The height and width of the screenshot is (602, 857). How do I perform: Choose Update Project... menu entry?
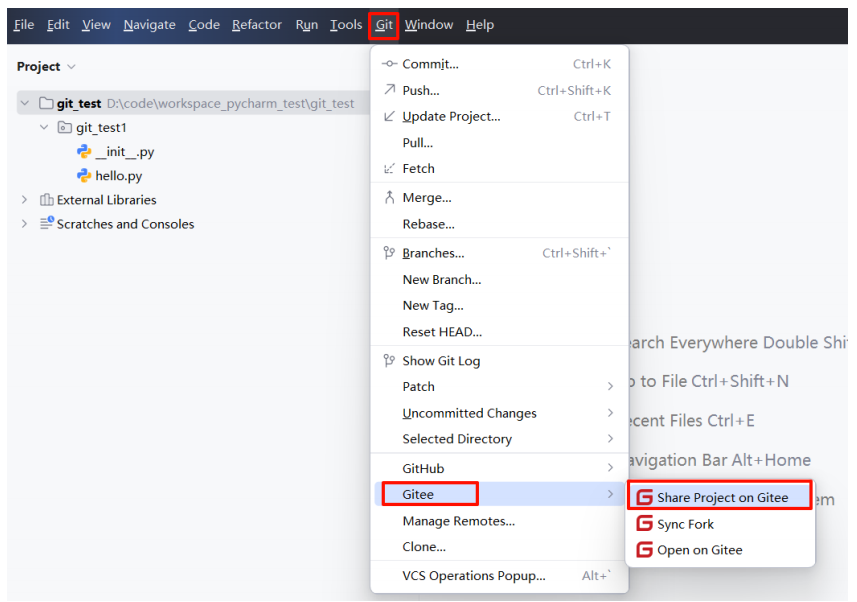tap(499, 116)
